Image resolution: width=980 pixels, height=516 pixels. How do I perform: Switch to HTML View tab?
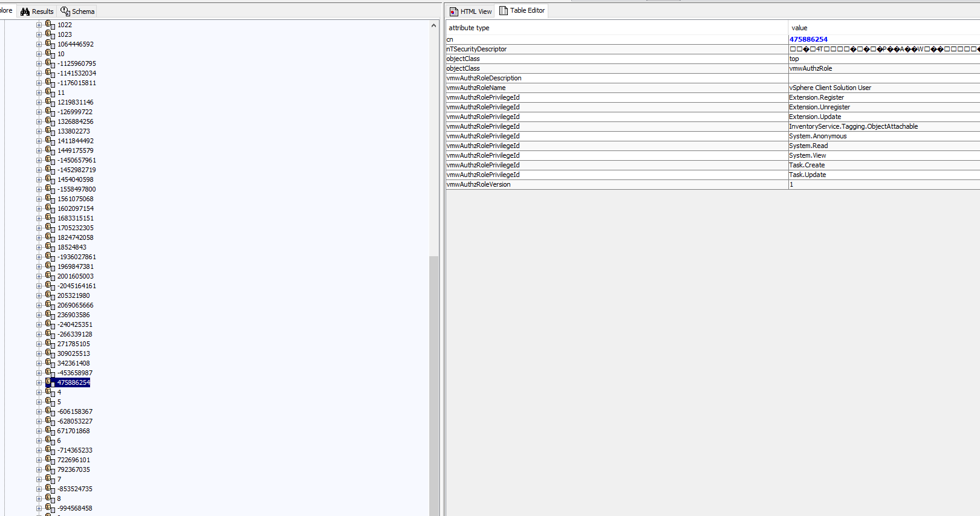point(470,11)
